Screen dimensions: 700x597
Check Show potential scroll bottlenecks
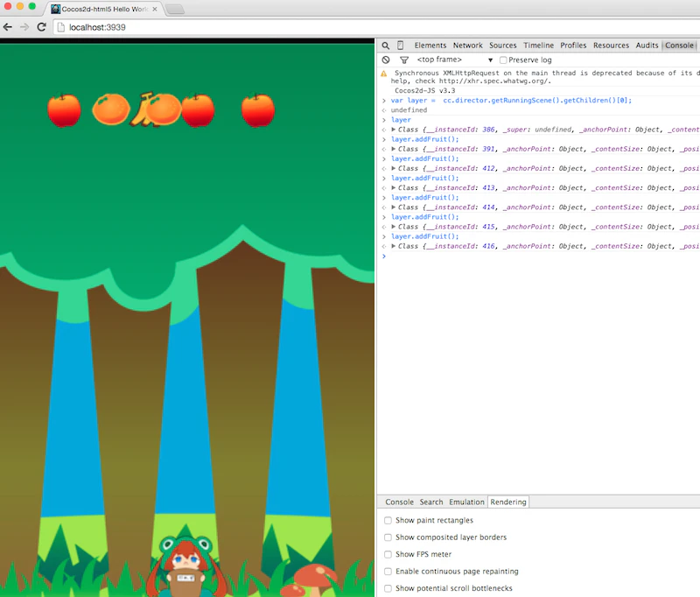pos(388,588)
